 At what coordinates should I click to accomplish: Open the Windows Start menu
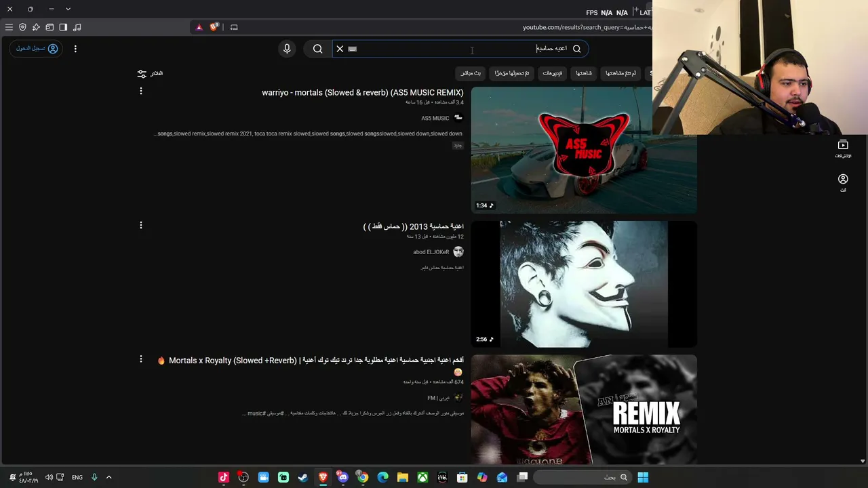643,477
